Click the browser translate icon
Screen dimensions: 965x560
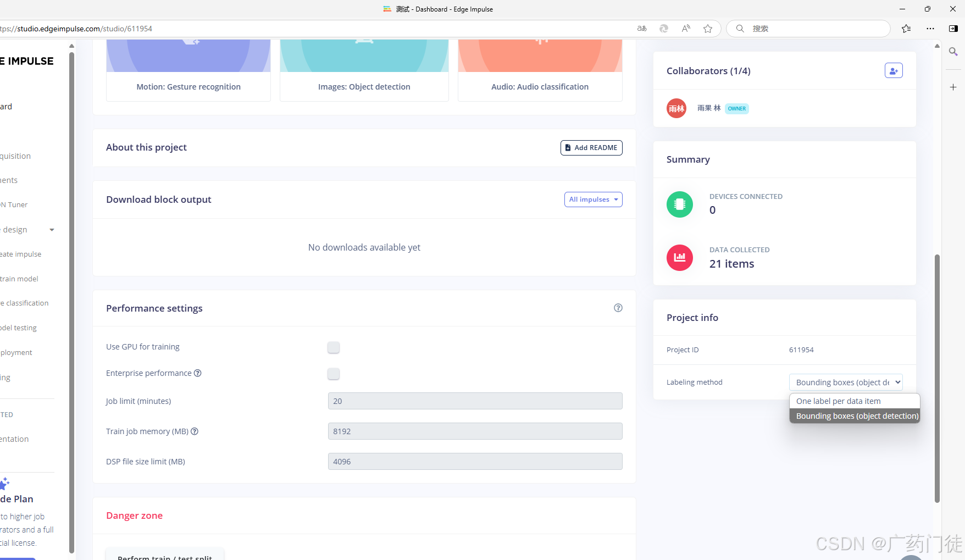click(x=642, y=29)
